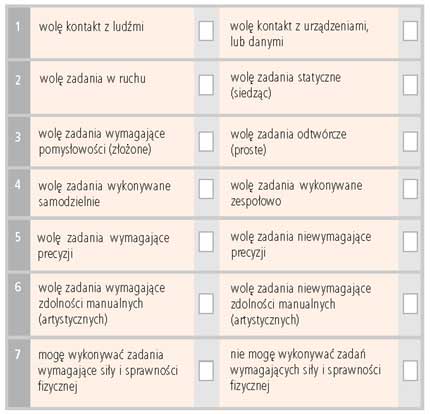Mark 'wolę zadania niewymagające precyzji' checkbox
The width and height of the screenshot is (430, 414).
[410, 242]
